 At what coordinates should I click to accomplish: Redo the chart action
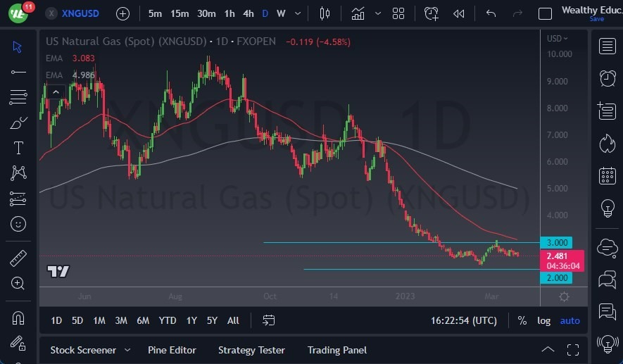[517, 13]
